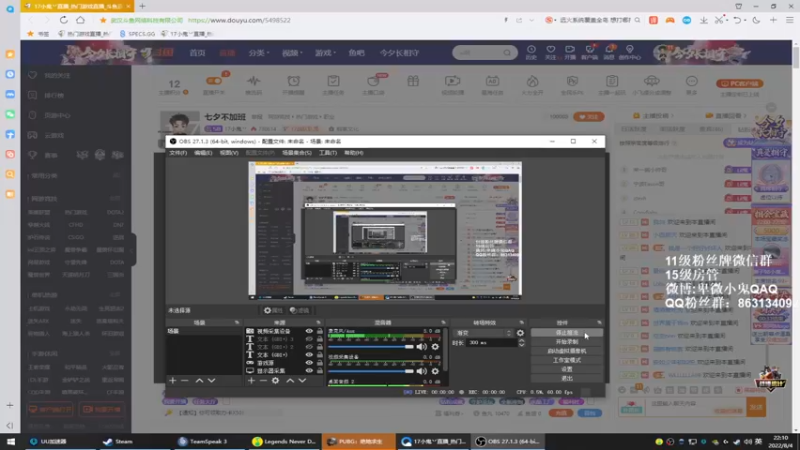Click the OBS preview canvas thumbnail
Screen dimensions: 800x450
point(385,231)
